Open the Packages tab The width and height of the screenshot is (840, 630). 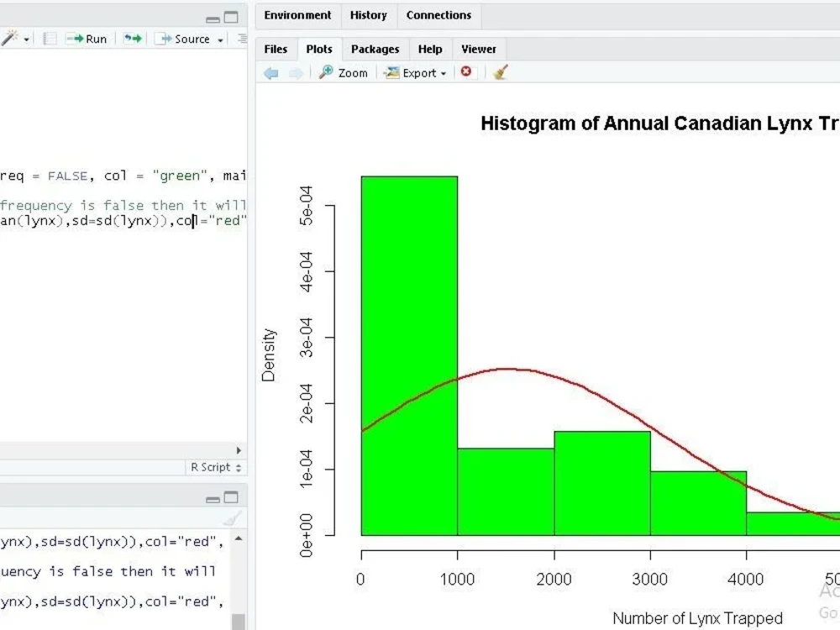375,49
